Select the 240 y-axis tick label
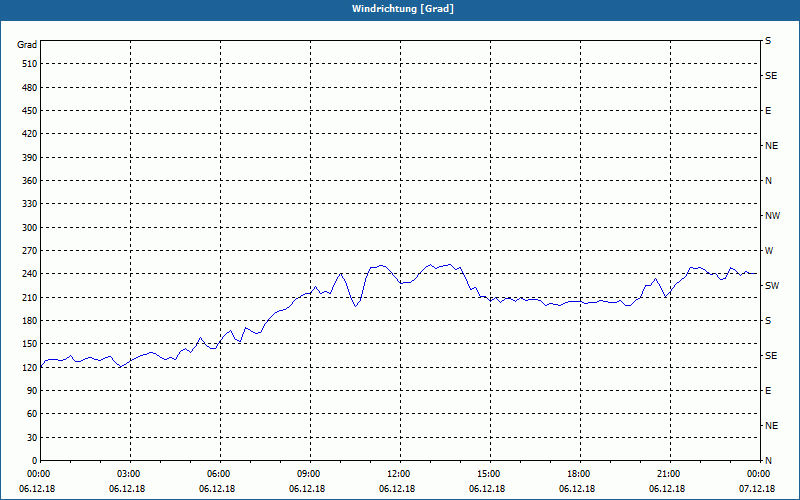Image resolution: width=800 pixels, height=500 pixels. coord(30,274)
